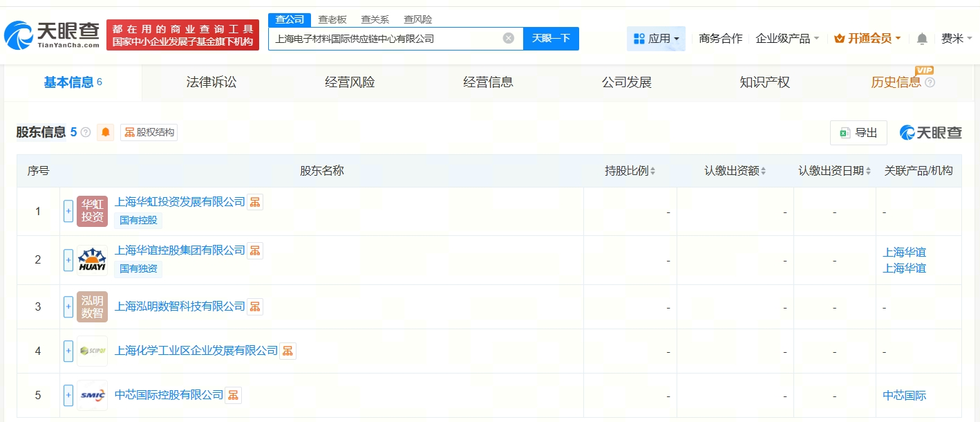Open equity structure icon for 上海华谊控股集团有限公司
Screen dimensions: 980x422
(x=255, y=250)
